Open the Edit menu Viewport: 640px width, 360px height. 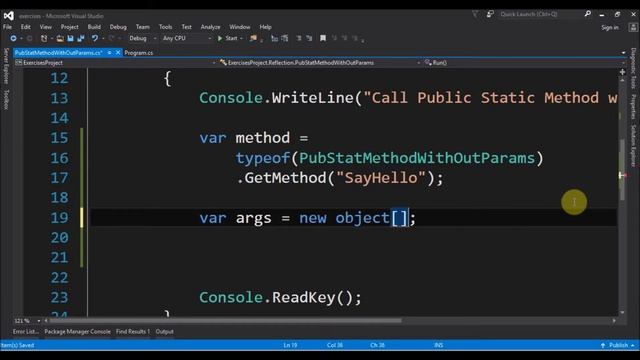(26, 27)
